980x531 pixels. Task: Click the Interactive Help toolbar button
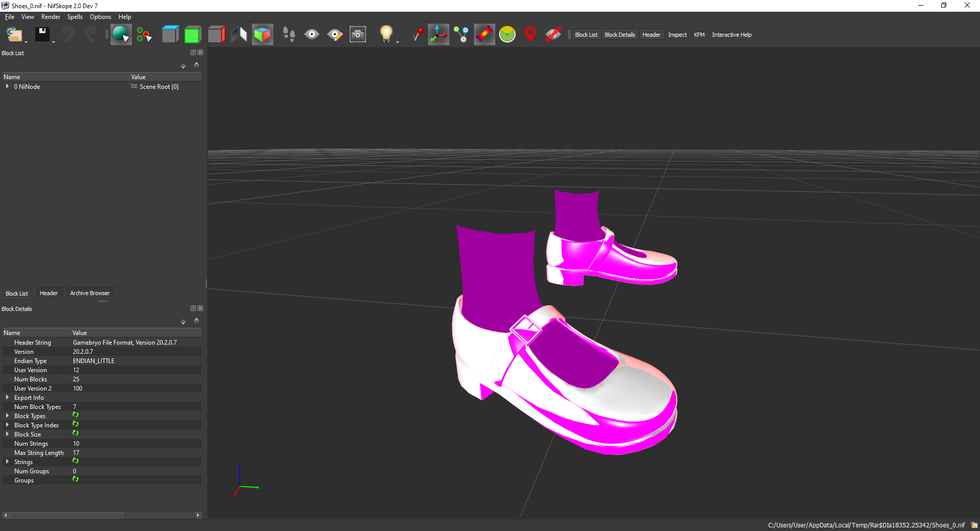731,35
